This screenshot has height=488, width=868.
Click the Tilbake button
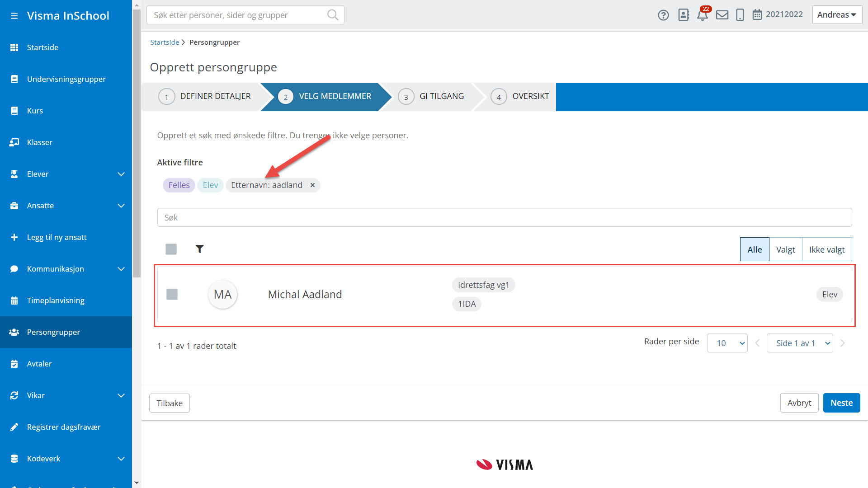pos(170,403)
